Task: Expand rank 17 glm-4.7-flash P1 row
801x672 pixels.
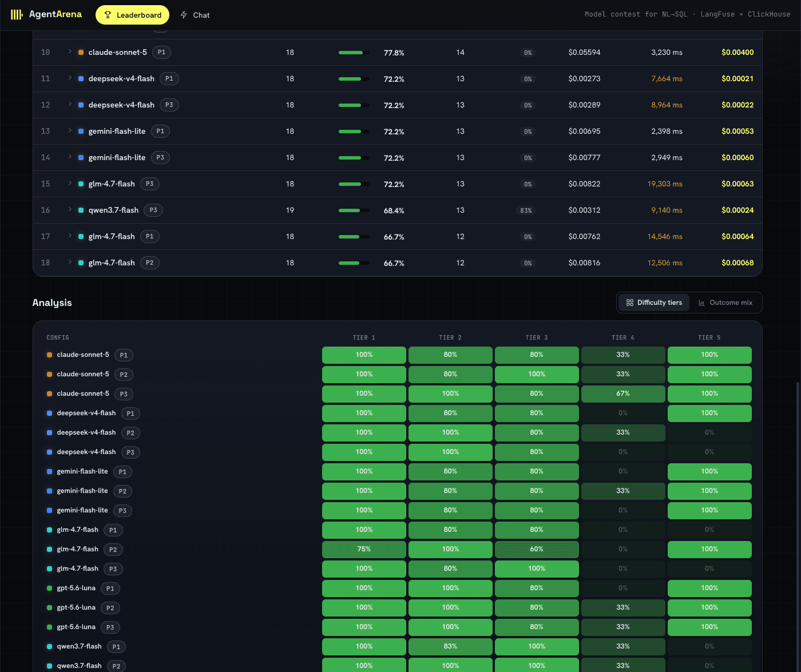Action: [70, 236]
